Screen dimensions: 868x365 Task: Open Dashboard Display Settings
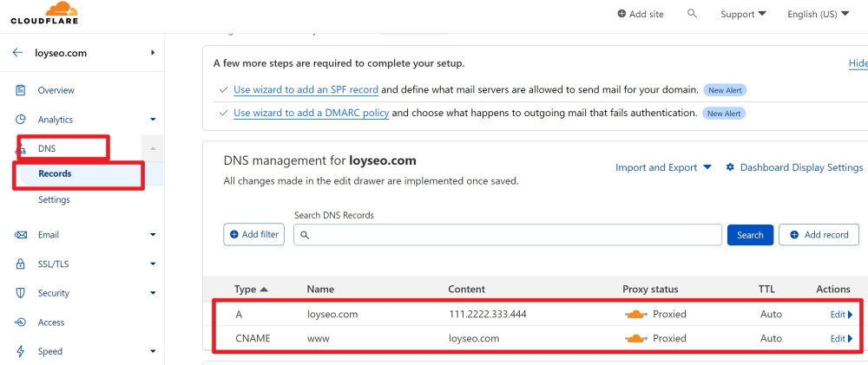pos(801,167)
